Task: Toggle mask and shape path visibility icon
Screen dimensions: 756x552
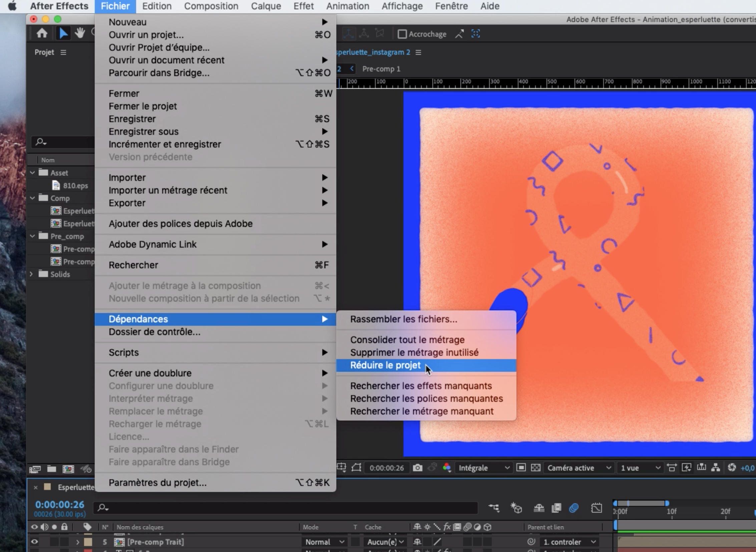Action: tap(356, 468)
